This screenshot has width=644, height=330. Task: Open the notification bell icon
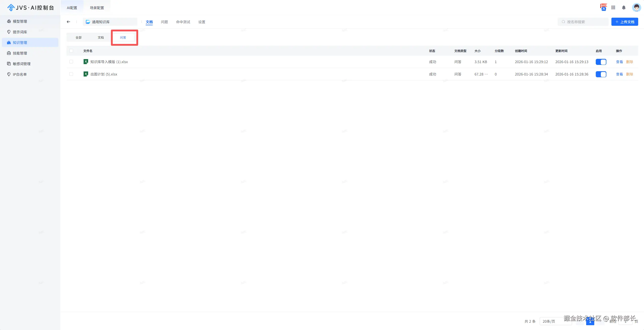[624, 8]
